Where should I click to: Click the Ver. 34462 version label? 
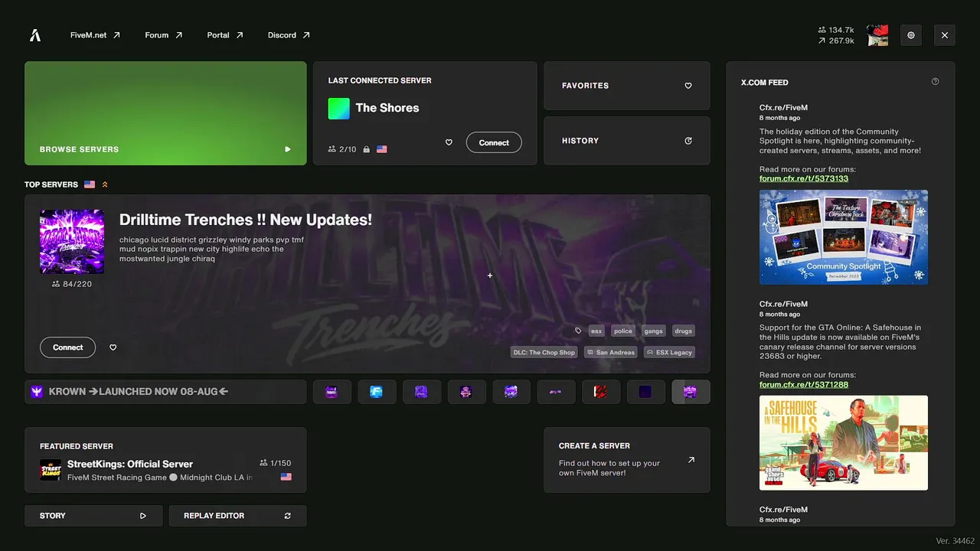click(955, 541)
